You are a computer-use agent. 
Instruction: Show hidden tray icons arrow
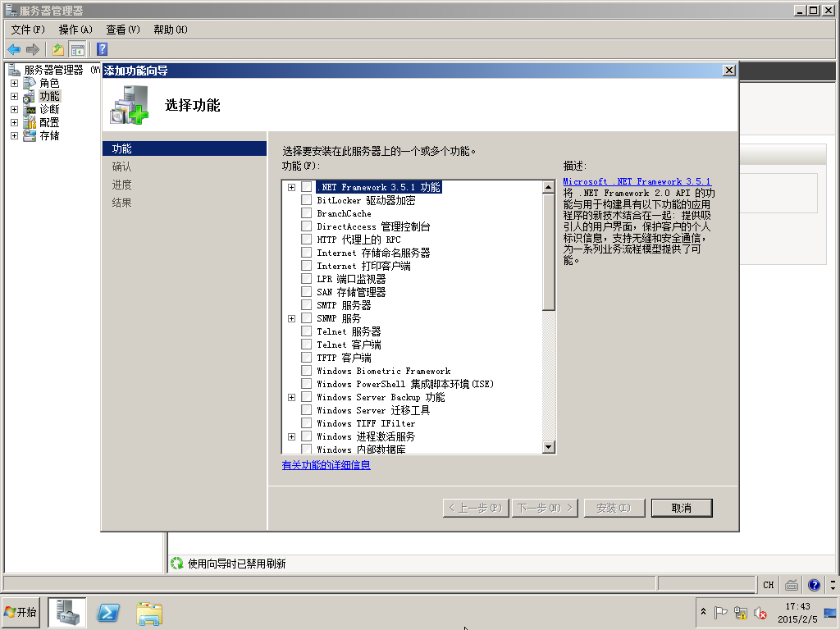[x=703, y=612]
